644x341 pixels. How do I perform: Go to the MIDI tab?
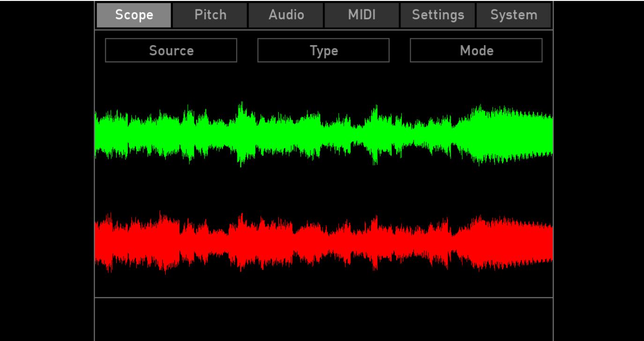click(362, 15)
